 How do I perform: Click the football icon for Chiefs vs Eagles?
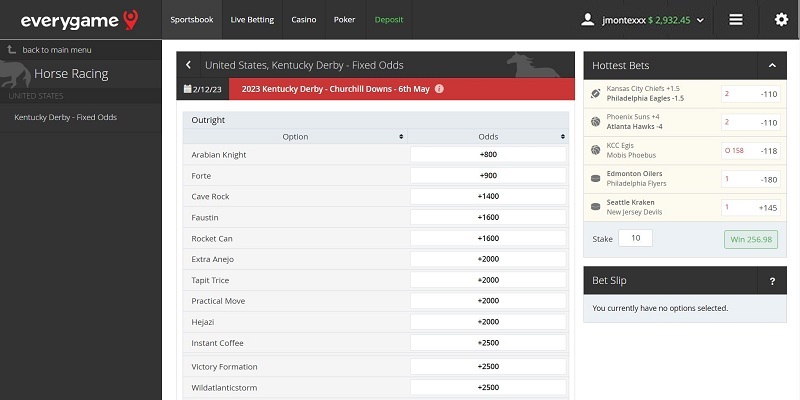(596, 94)
